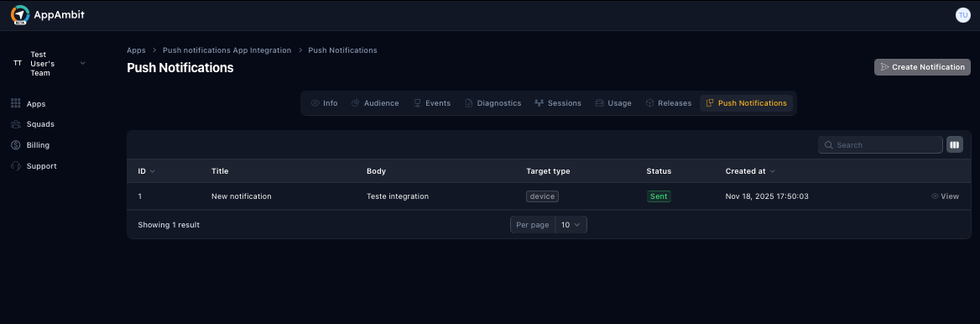Switch to the Audience tab
Image resolution: width=980 pixels, height=324 pixels.
coord(375,103)
